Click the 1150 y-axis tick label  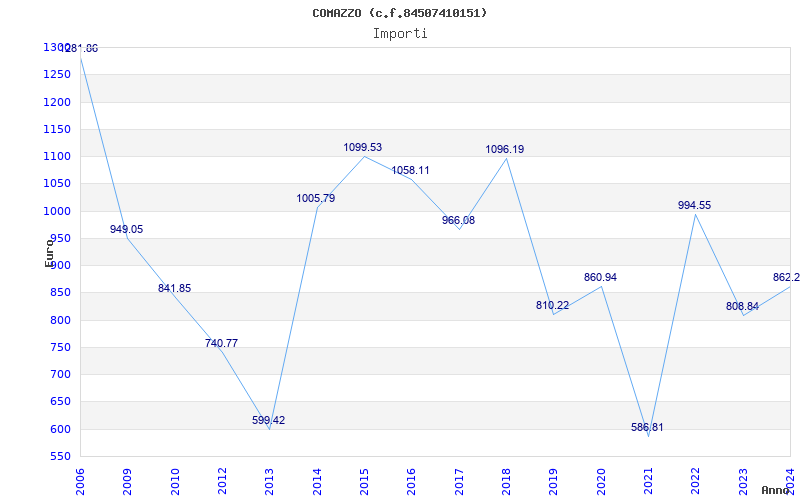tap(57, 129)
